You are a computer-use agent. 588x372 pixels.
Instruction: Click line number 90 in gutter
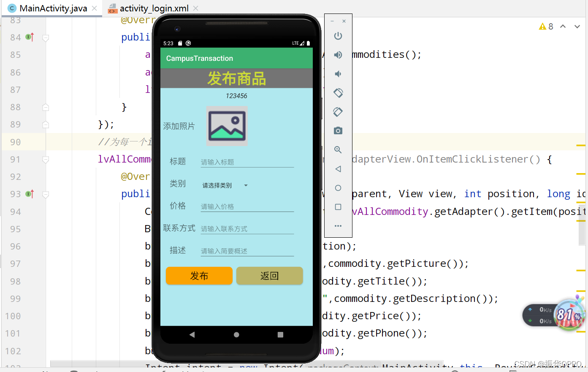tap(16, 142)
